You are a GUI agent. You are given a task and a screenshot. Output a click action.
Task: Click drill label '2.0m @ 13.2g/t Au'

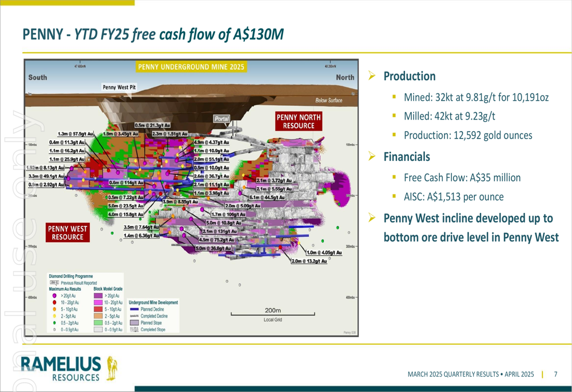[x=309, y=262]
